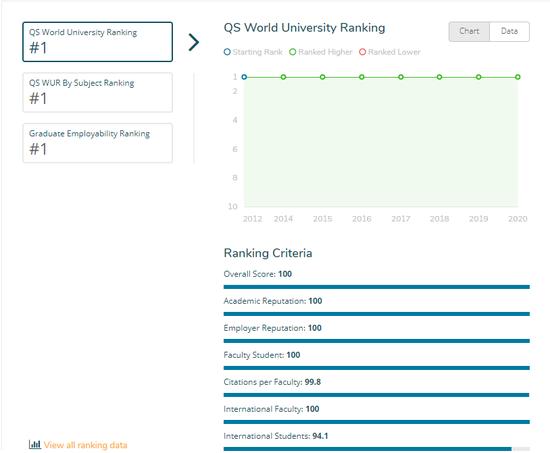This screenshot has height=453, width=550.
Task: Click the 2012 data point on the chart
Action: 244,77
